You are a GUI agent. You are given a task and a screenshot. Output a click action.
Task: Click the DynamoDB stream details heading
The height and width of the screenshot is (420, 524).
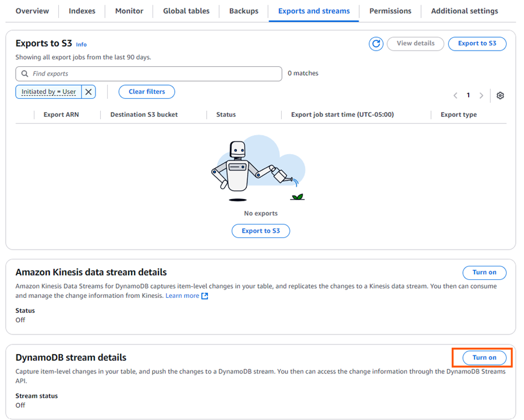[71, 358]
